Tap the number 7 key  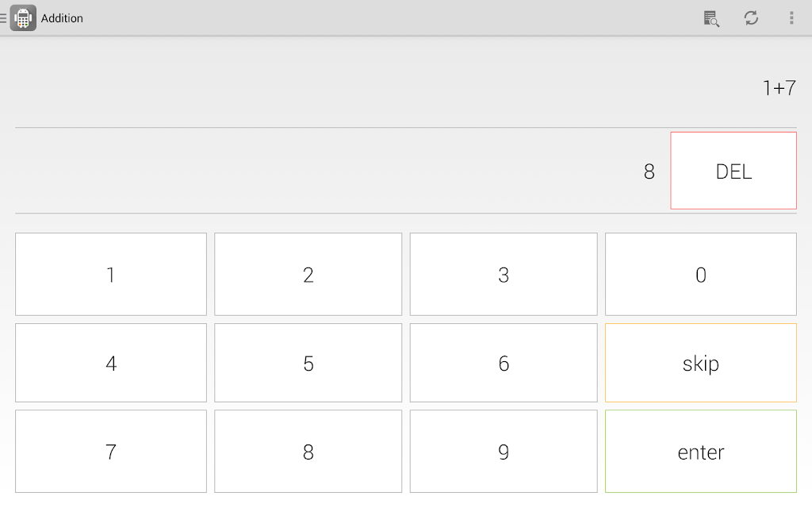pyautogui.click(x=111, y=452)
